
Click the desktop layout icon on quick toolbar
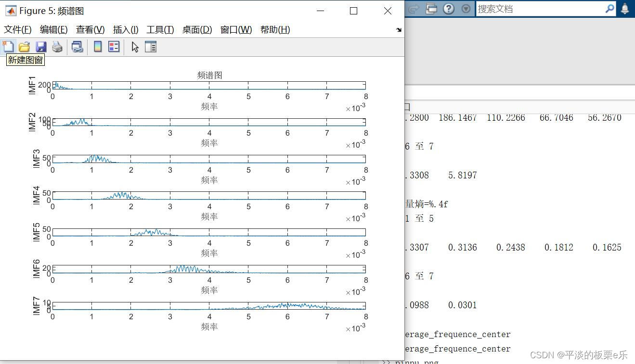pyautogui.click(x=431, y=8)
